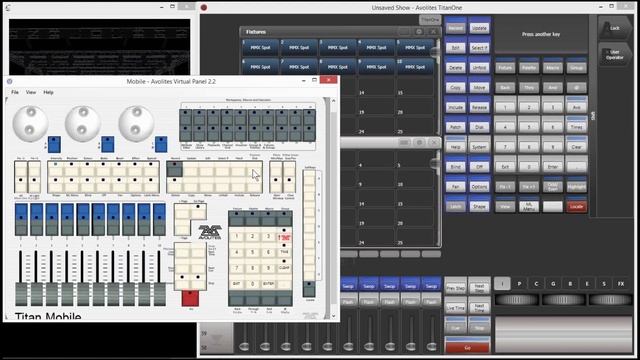Click playback fader 10 handle on Virtual Panel

pos(160,294)
